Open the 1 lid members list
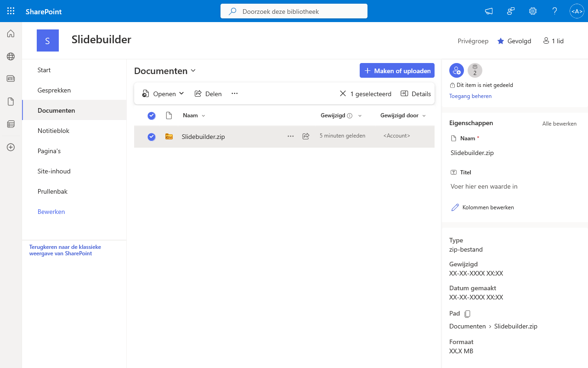The height and width of the screenshot is (368, 588). coord(553,41)
